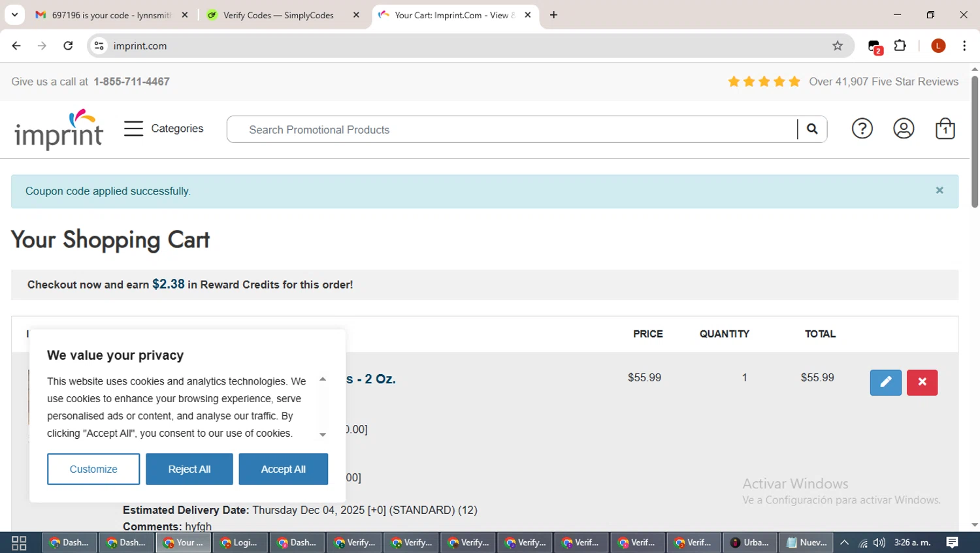
Task: Go back to the previous page
Action: point(16,46)
